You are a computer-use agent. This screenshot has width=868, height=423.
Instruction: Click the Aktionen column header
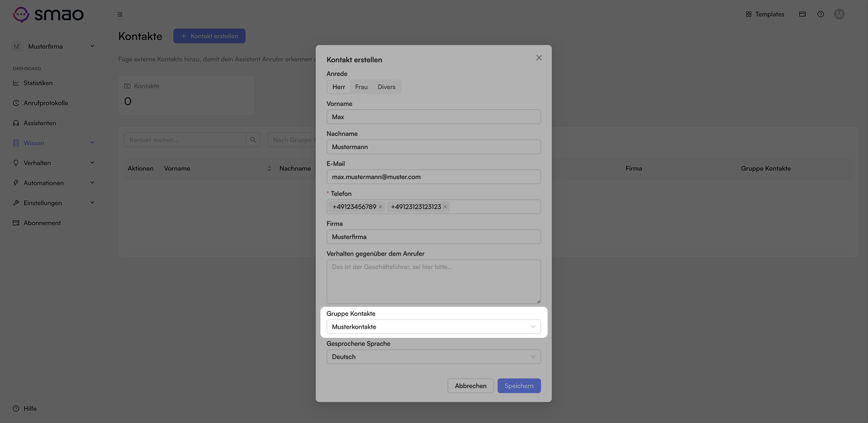coord(140,169)
